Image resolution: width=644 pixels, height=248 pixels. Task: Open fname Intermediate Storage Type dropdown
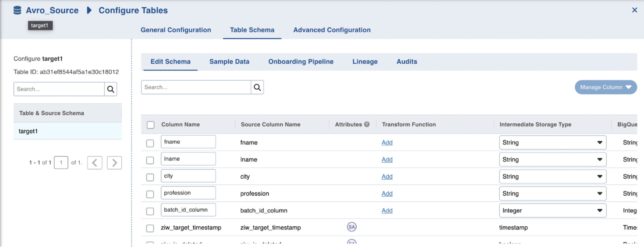click(x=553, y=143)
